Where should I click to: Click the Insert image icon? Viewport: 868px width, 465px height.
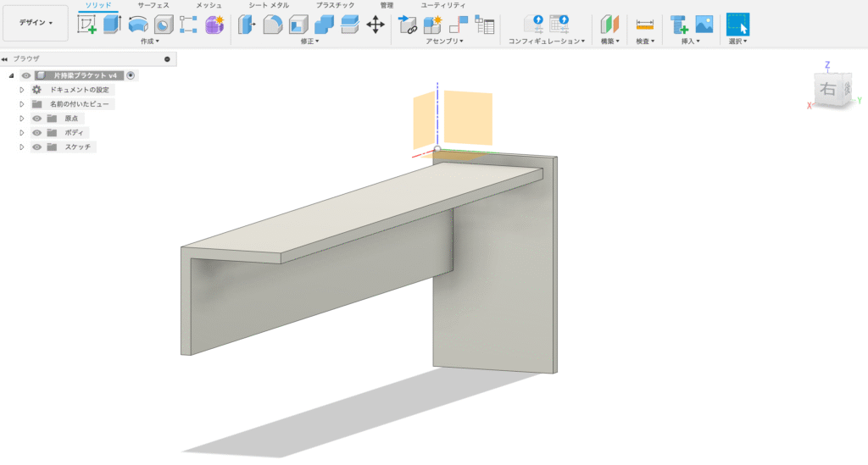(x=704, y=25)
